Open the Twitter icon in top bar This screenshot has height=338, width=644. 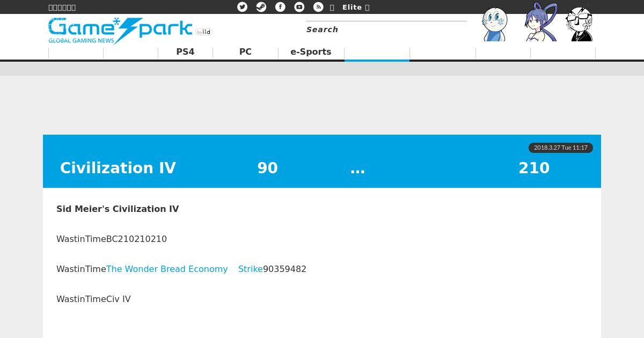pos(243,7)
